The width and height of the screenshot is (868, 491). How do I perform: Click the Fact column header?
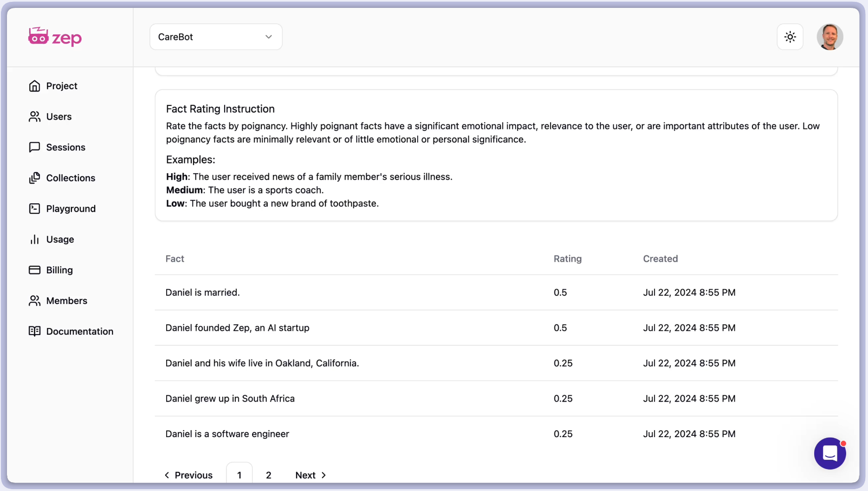click(x=175, y=258)
